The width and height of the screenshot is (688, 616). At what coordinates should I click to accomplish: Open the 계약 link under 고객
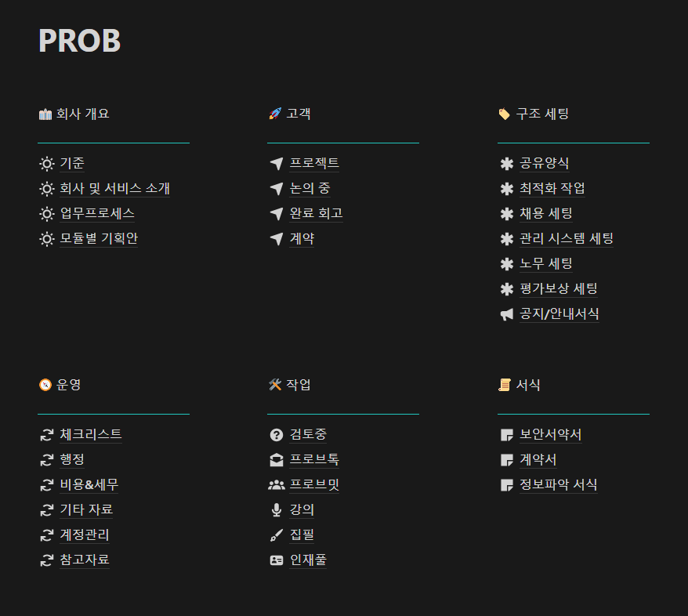[302, 238]
